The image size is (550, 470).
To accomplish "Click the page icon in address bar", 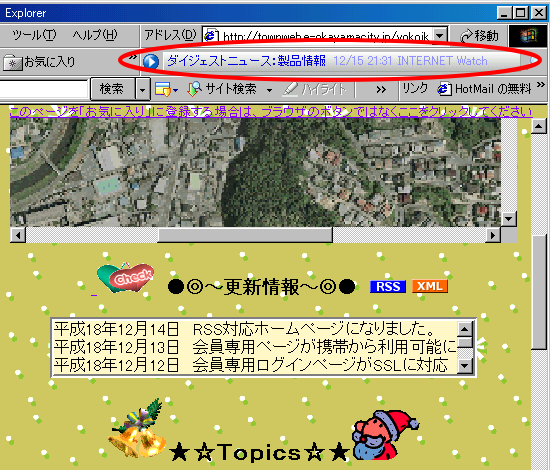I will point(211,36).
